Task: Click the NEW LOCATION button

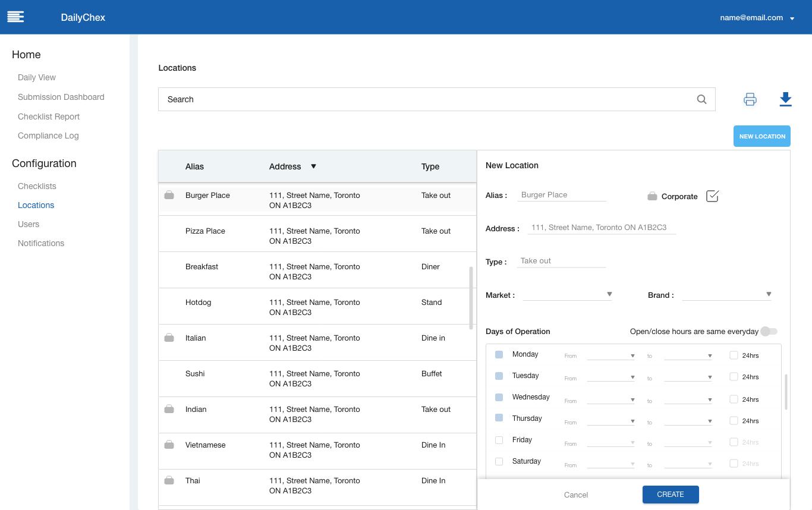Action: click(x=762, y=136)
